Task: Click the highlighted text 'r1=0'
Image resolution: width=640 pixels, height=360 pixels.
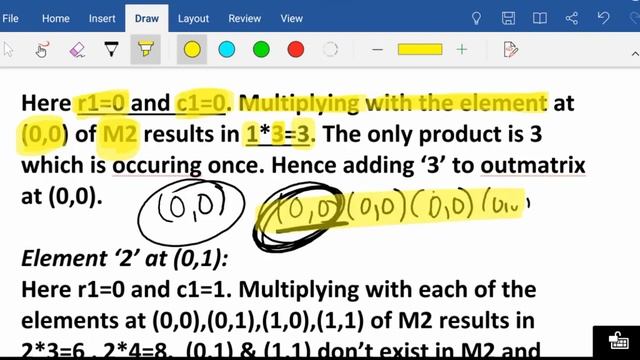Action: 101,103
